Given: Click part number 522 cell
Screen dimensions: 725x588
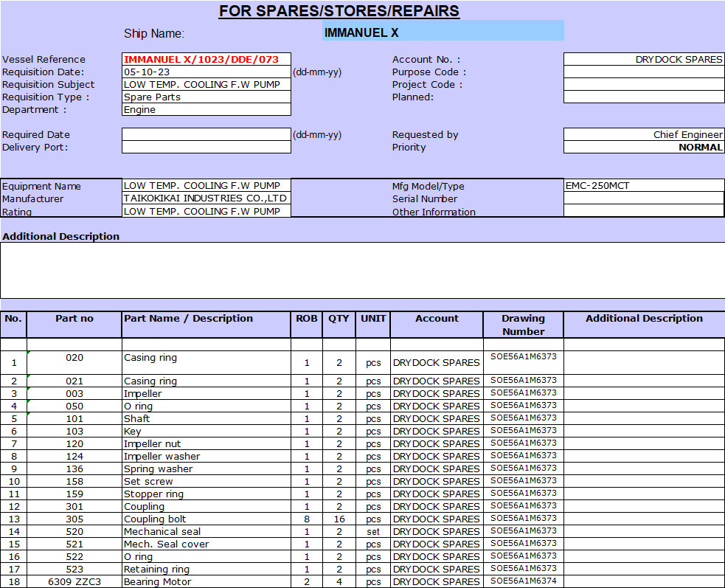Looking at the screenshot, I should pyautogui.click(x=74, y=556).
